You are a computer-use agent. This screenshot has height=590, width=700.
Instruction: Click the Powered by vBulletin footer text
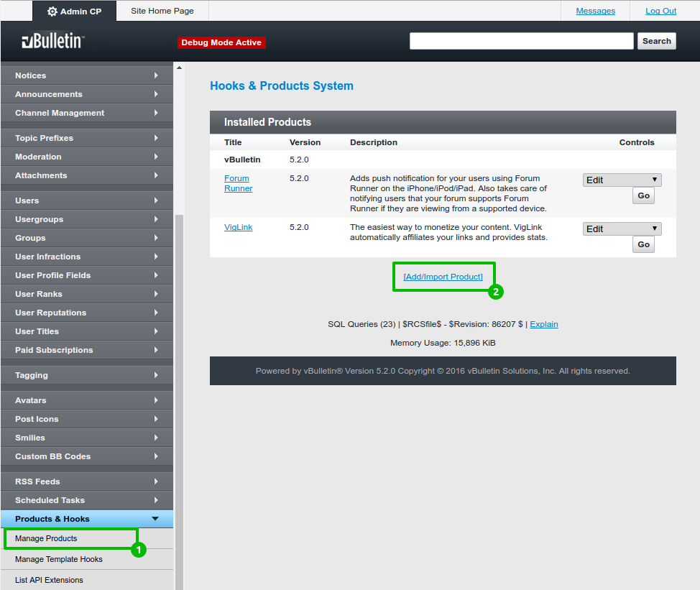click(443, 371)
